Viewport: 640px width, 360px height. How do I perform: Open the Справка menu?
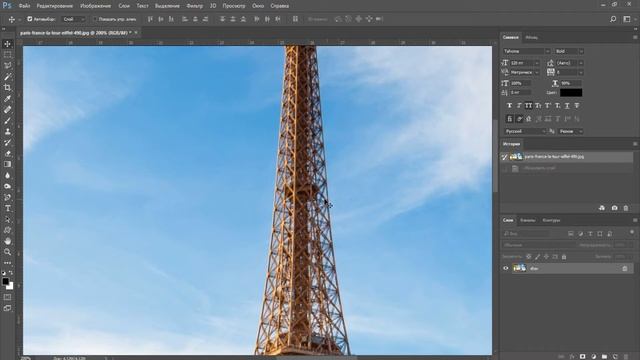[280, 6]
